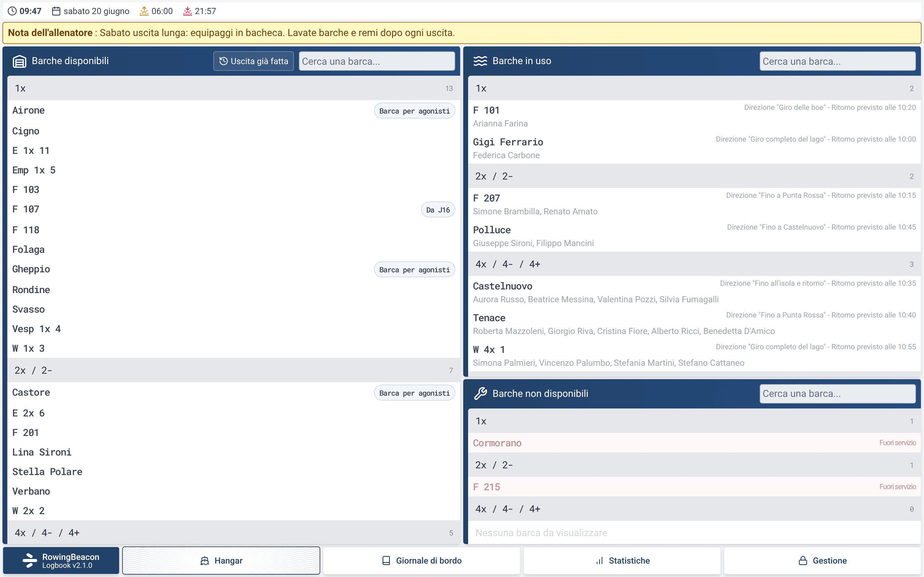The height and width of the screenshot is (577, 924).
Task: Focus the search field in Barche disponibili
Action: pyautogui.click(x=377, y=61)
